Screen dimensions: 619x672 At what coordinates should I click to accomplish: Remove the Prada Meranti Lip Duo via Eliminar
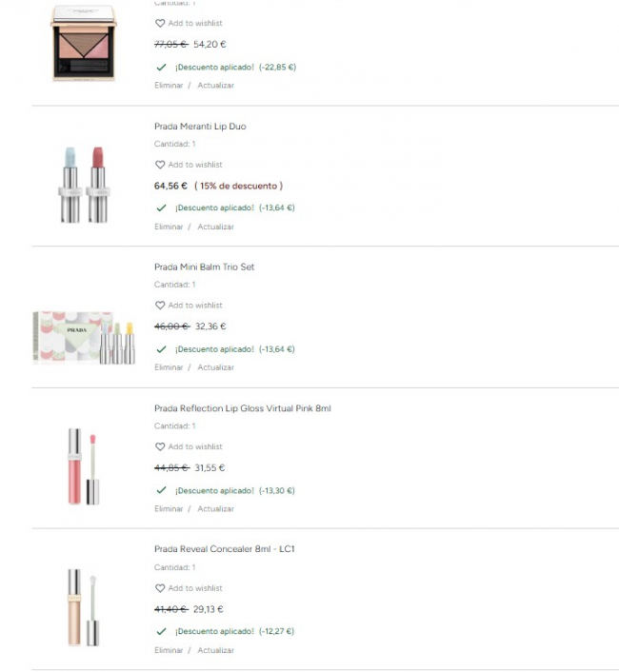tap(169, 227)
